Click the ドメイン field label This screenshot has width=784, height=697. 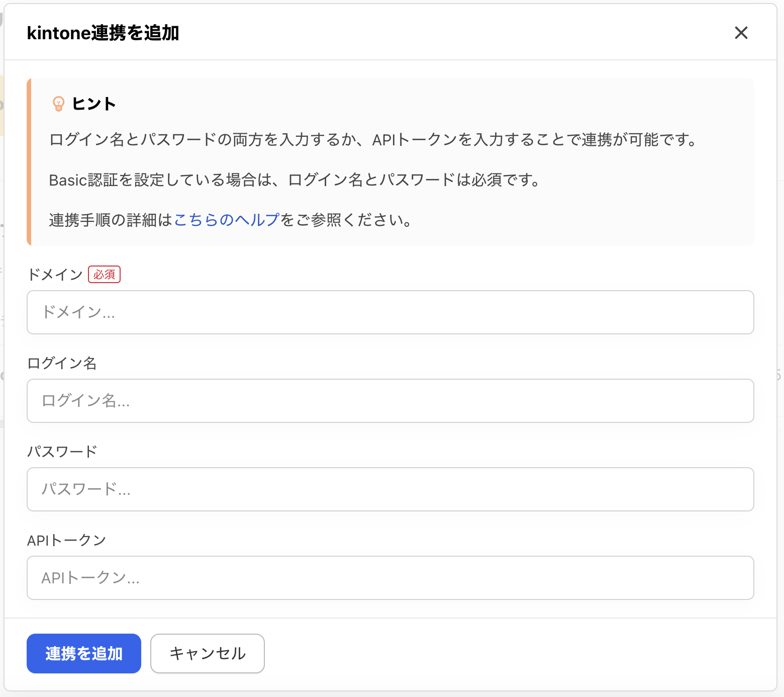pyautogui.click(x=55, y=275)
